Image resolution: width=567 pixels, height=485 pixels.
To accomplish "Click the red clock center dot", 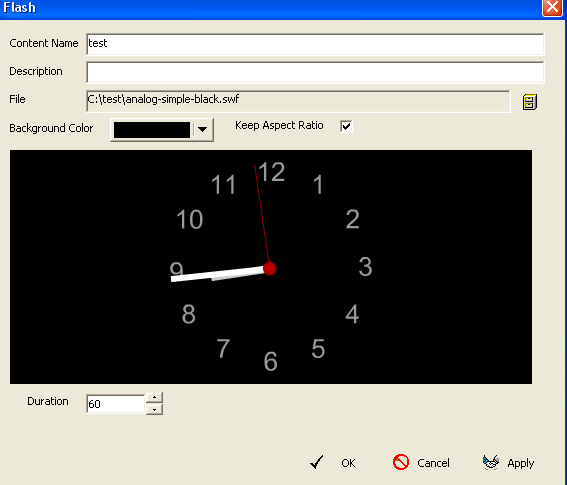I will pos(270,269).
